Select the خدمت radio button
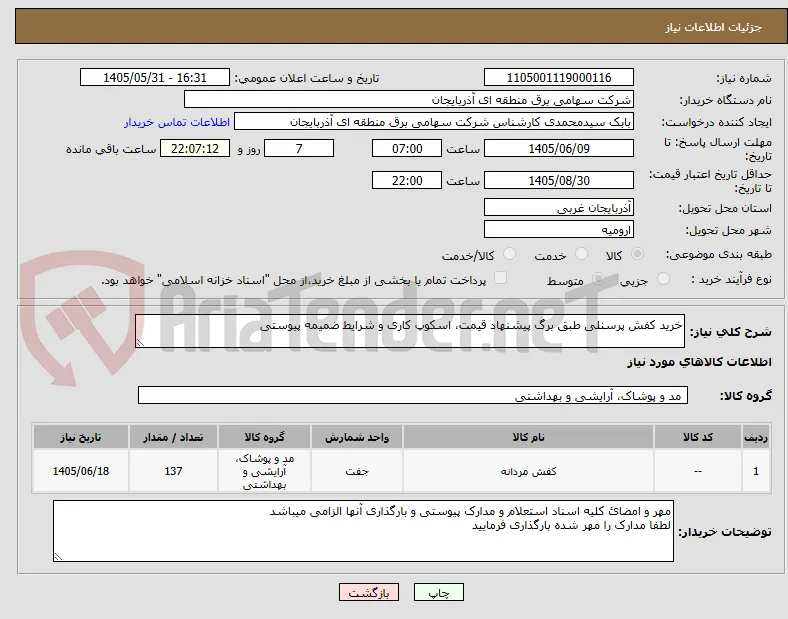The width and height of the screenshot is (788, 619). click(x=581, y=254)
